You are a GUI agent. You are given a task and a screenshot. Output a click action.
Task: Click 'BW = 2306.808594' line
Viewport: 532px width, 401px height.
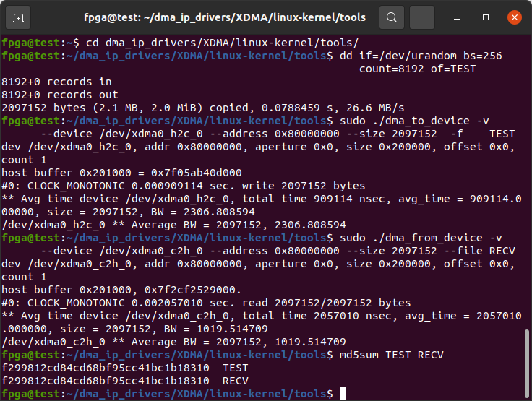coord(128,212)
